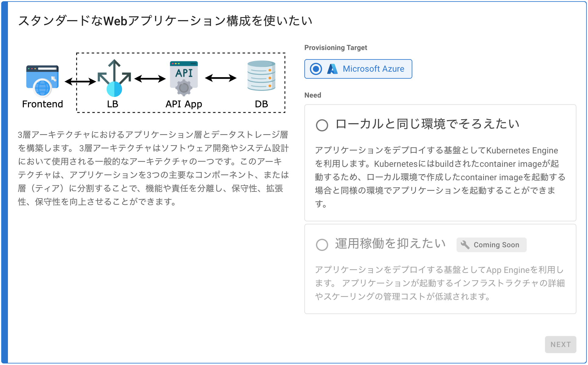Screen dimensions: 588x365
Task: Click arrow between API App and DB
Action: pyautogui.click(x=221, y=78)
